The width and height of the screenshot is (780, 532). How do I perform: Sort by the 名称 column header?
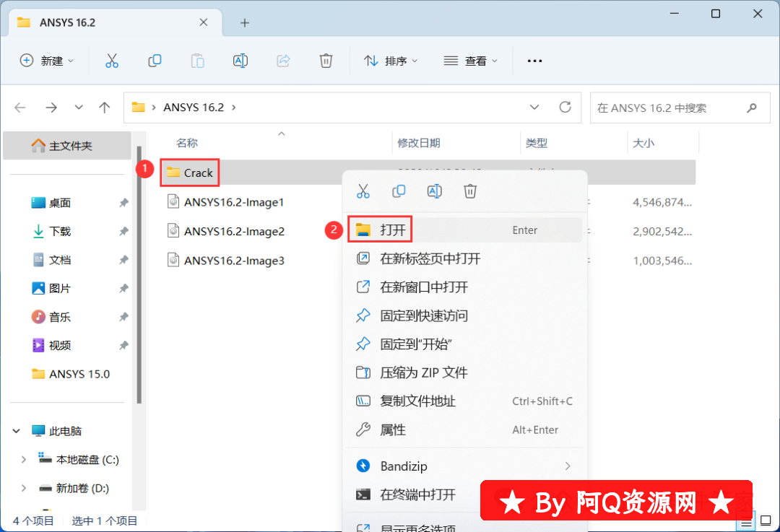(x=187, y=143)
